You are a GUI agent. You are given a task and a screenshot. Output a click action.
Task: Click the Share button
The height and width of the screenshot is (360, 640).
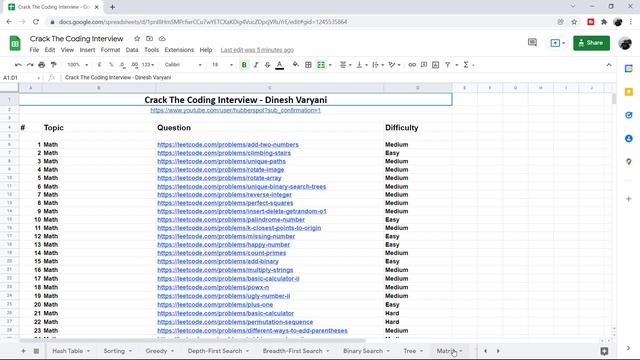[591, 43]
